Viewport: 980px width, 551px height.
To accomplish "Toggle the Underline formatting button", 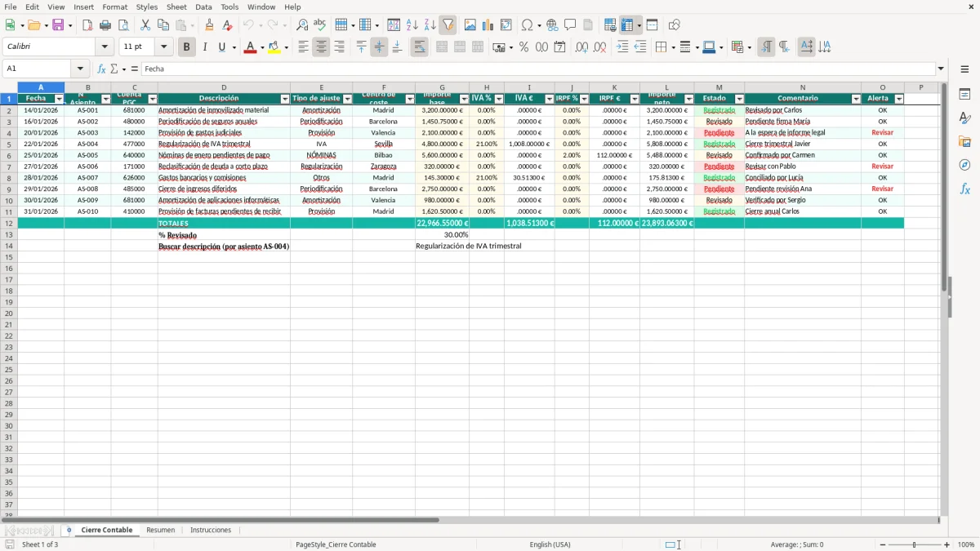I will [x=221, y=47].
